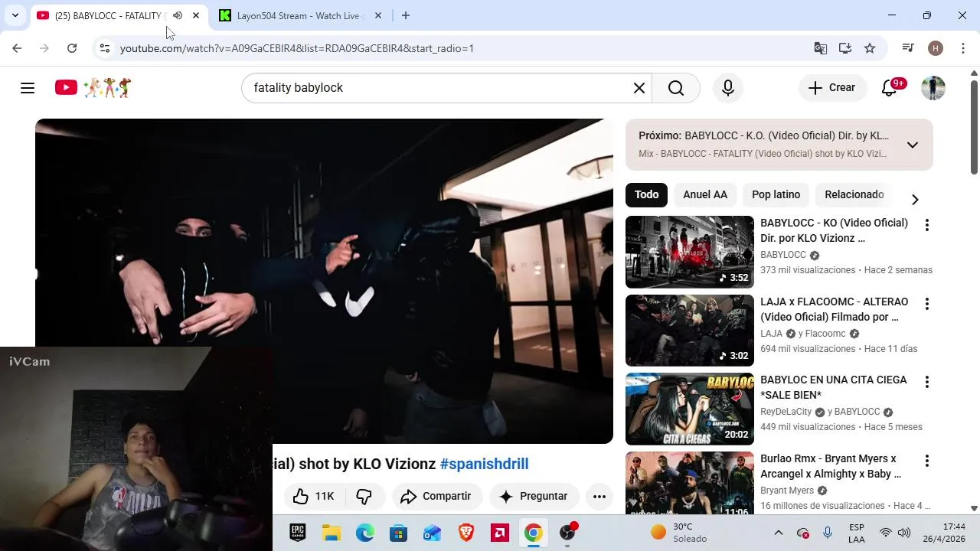This screenshot has height=551, width=980.
Task: Open the Crear upload menu
Action: 832,88
